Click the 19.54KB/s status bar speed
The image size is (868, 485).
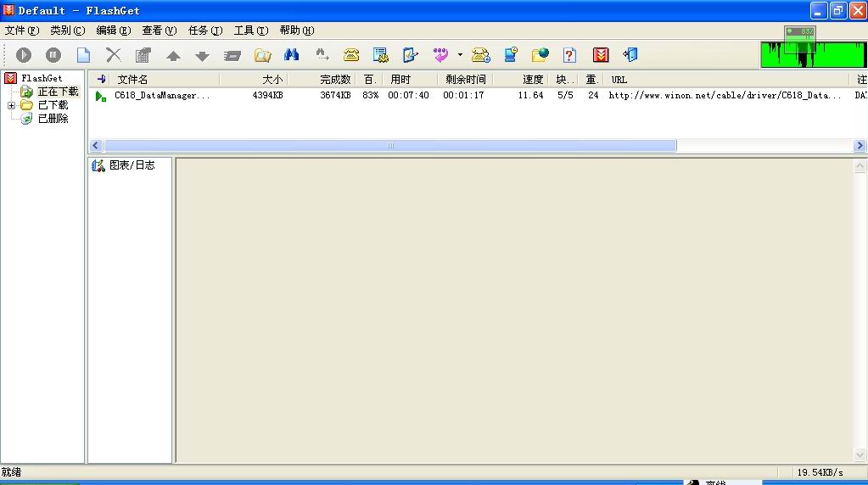click(820, 472)
